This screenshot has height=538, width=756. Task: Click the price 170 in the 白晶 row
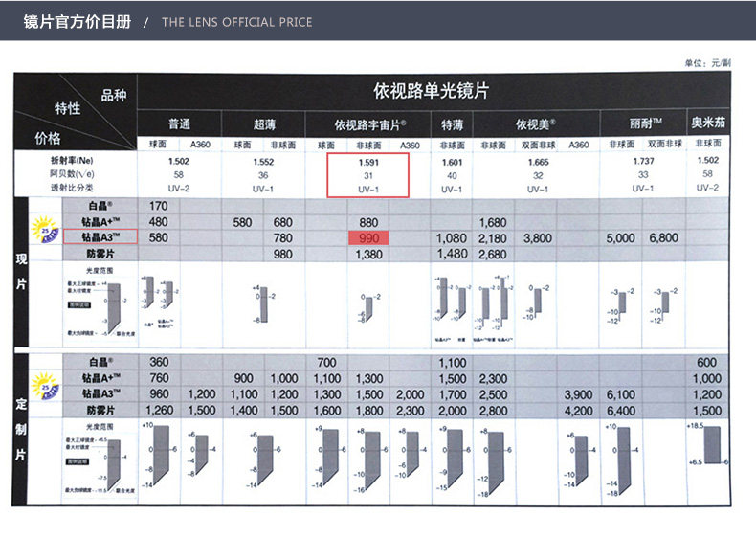point(158,206)
